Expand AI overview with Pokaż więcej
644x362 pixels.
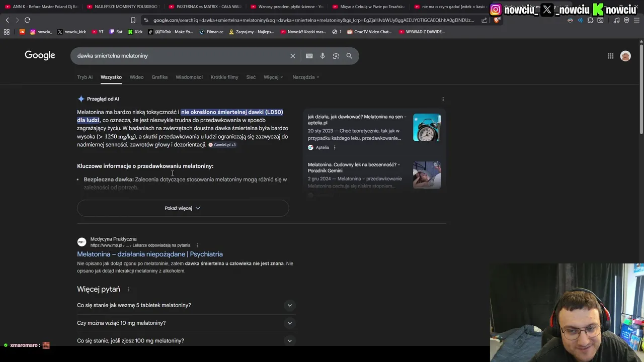(183, 208)
